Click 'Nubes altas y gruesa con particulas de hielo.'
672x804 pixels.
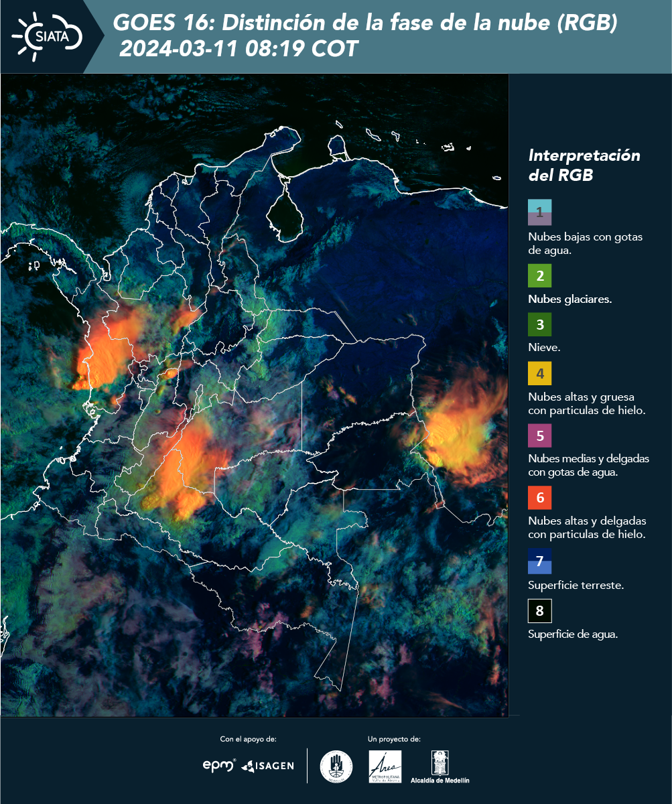(586, 403)
